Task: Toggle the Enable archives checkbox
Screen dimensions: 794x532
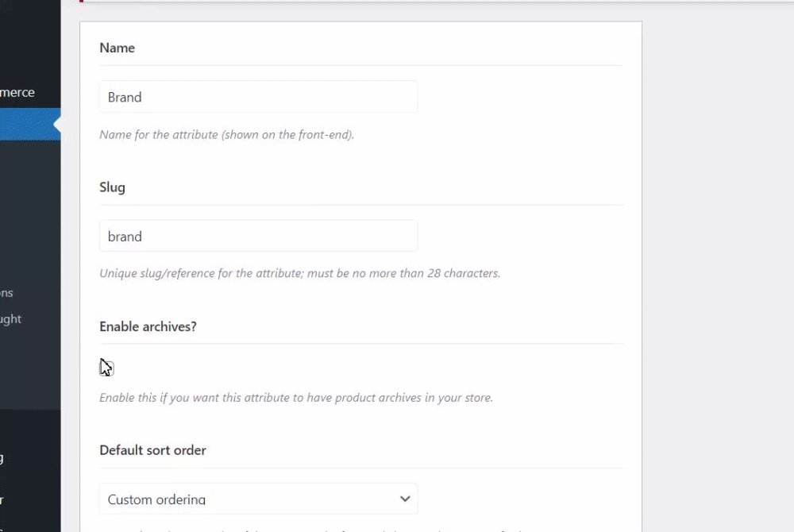Action: tap(106, 367)
